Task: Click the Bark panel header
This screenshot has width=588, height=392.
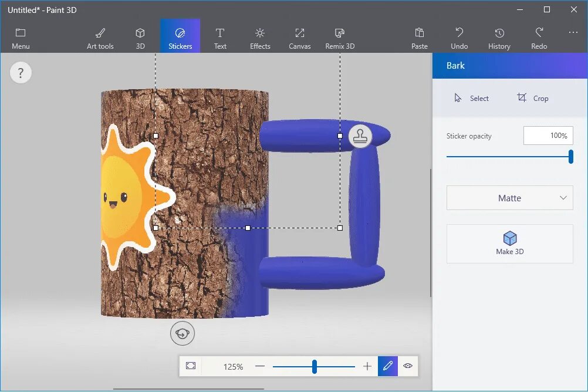Action: [510, 66]
